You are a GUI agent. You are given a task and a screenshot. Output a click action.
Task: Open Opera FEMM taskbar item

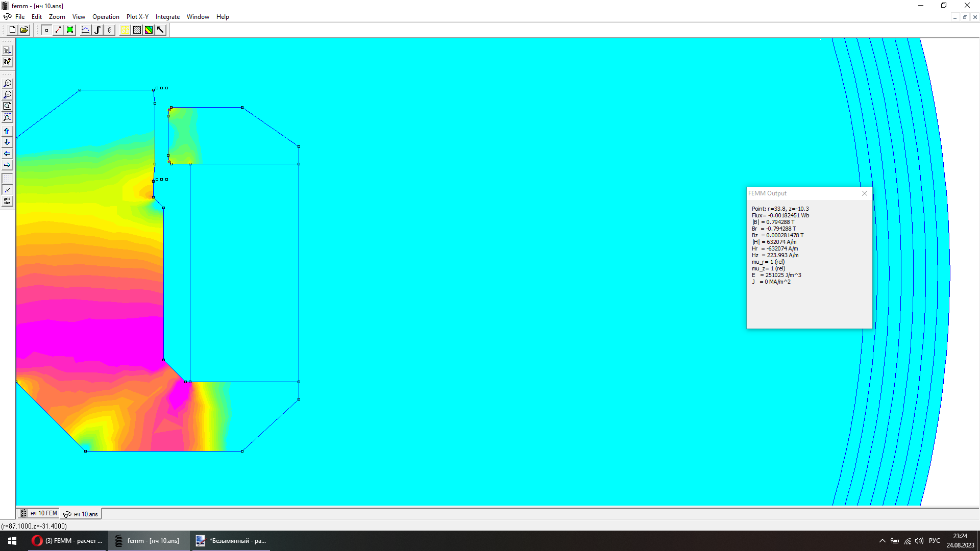click(x=68, y=541)
